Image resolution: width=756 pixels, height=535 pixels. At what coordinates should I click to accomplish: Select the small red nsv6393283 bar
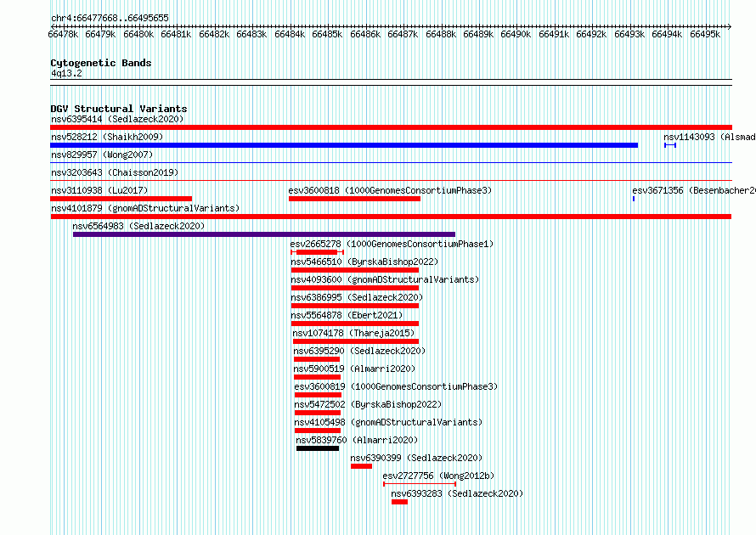click(x=400, y=502)
